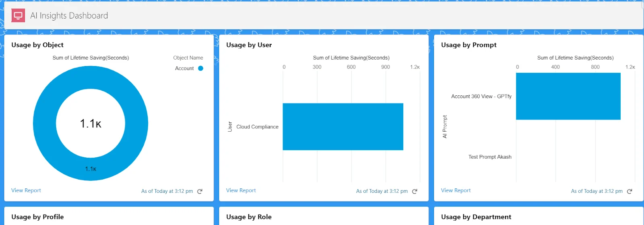Click the blue donut chart ring
The height and width of the screenshot is (225, 644).
click(x=44, y=123)
